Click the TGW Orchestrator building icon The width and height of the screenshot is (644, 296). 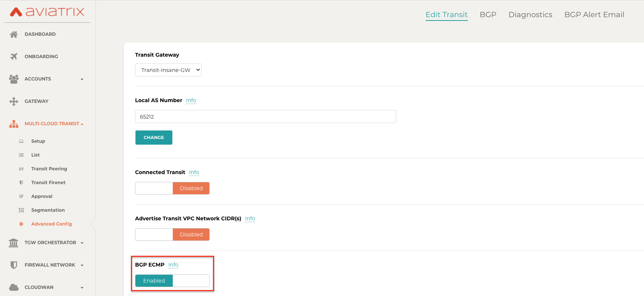tap(13, 243)
